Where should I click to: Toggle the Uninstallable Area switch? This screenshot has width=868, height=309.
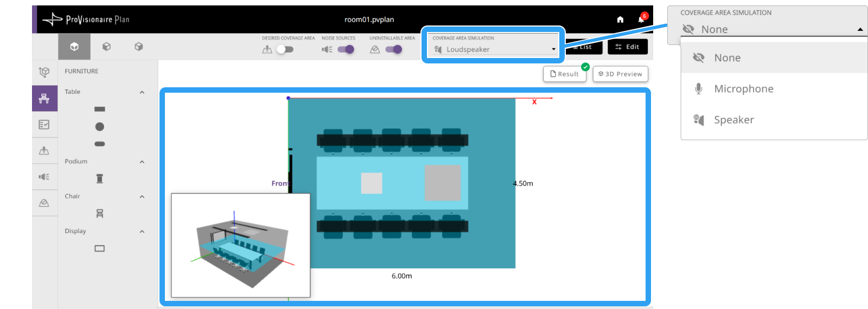point(394,49)
